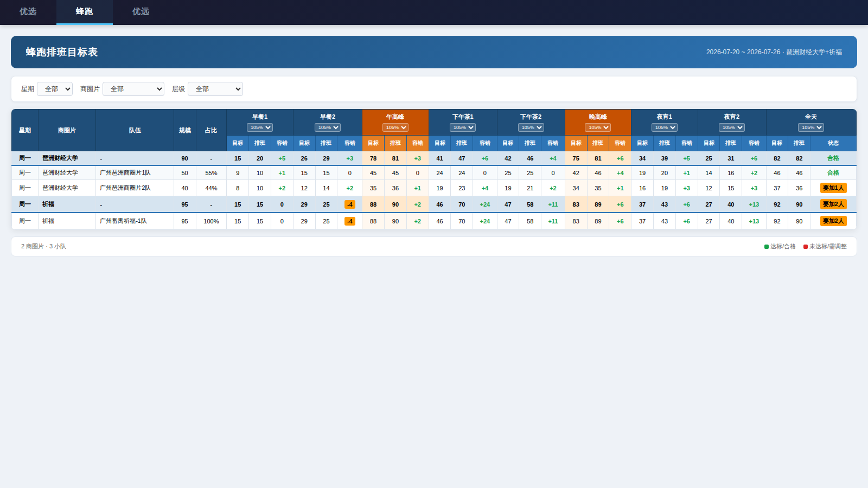
Task: Click the 早餐1 group header label
Action: (x=260, y=117)
